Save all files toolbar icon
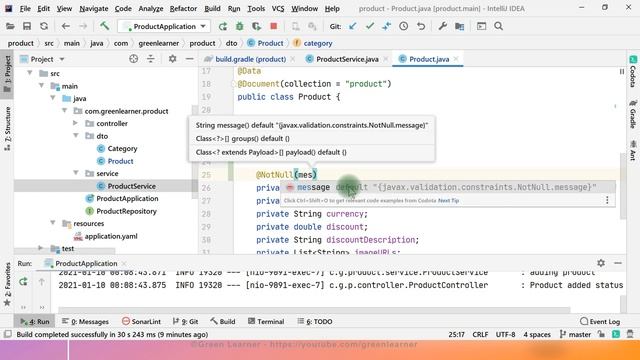Viewport: 640px width, 360px height. (x=27, y=27)
